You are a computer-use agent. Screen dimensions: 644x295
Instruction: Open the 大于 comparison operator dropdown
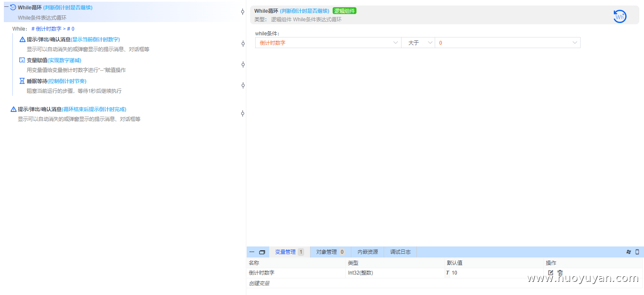pyautogui.click(x=418, y=43)
